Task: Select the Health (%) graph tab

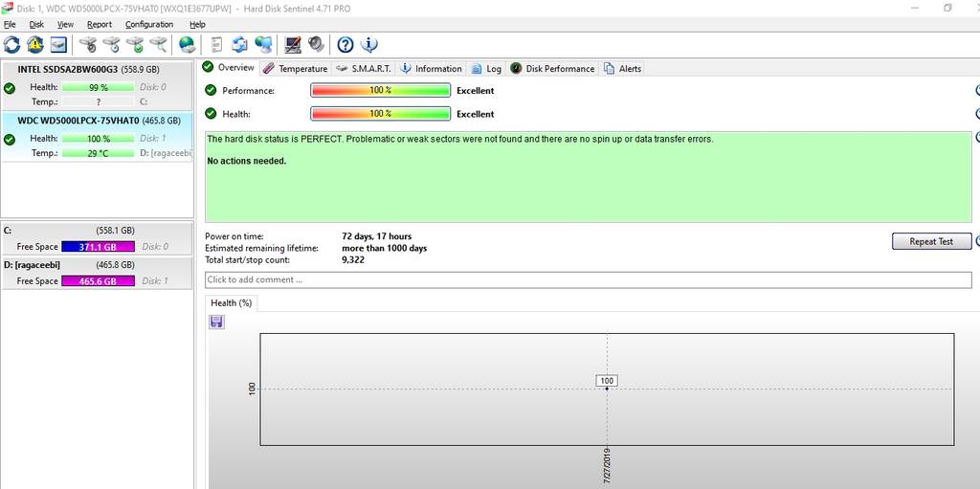Action: tap(232, 303)
